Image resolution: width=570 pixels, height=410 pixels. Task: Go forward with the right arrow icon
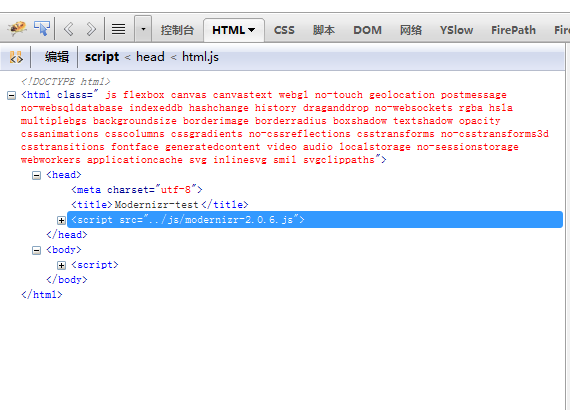click(x=91, y=29)
